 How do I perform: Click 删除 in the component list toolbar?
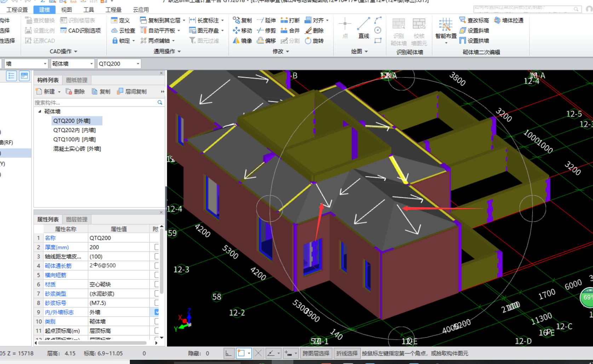pyautogui.click(x=75, y=92)
